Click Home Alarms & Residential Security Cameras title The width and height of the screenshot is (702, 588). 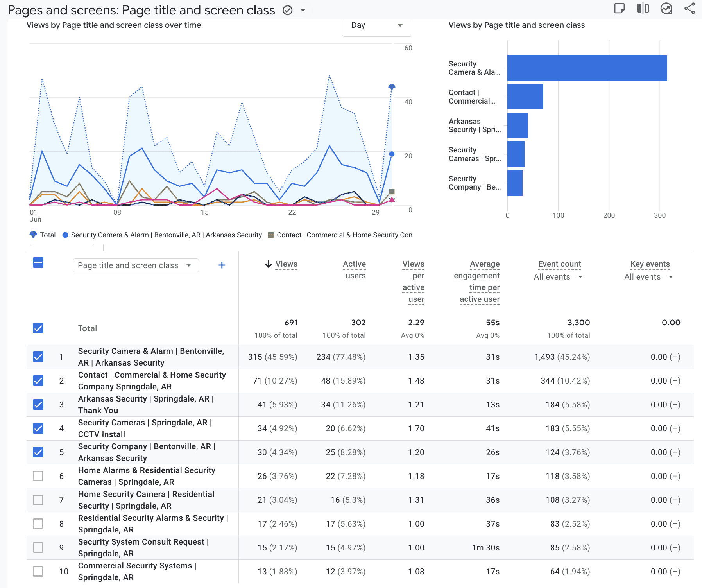pos(147,476)
